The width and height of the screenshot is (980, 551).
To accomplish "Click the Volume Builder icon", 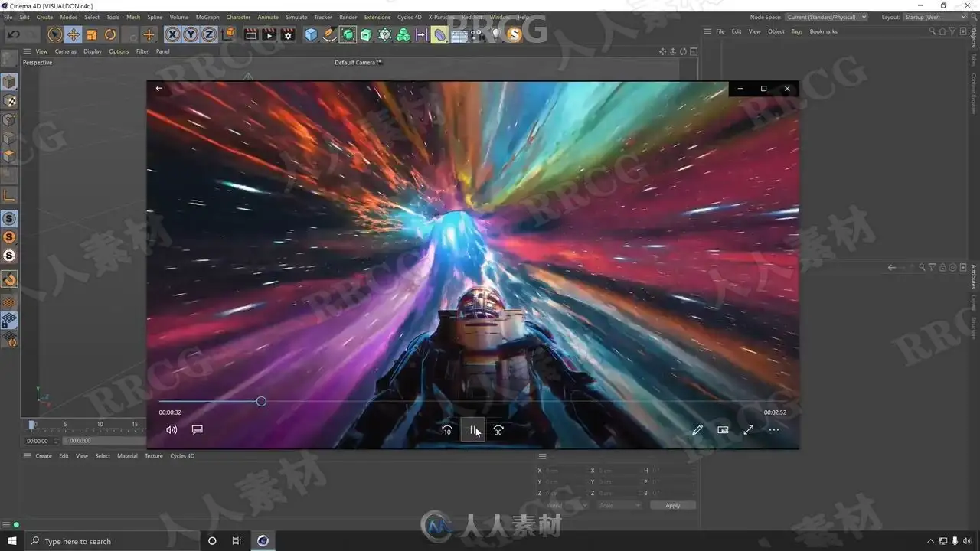I will pos(403,34).
